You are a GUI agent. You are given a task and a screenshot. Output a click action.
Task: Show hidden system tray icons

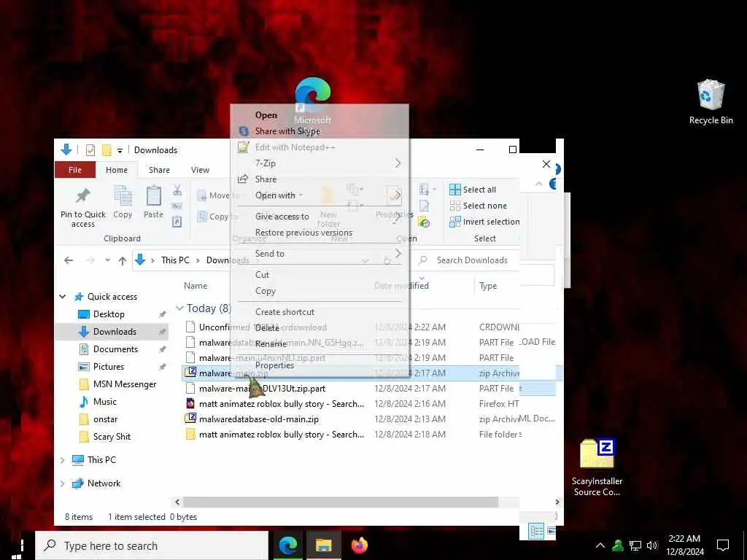click(600, 545)
